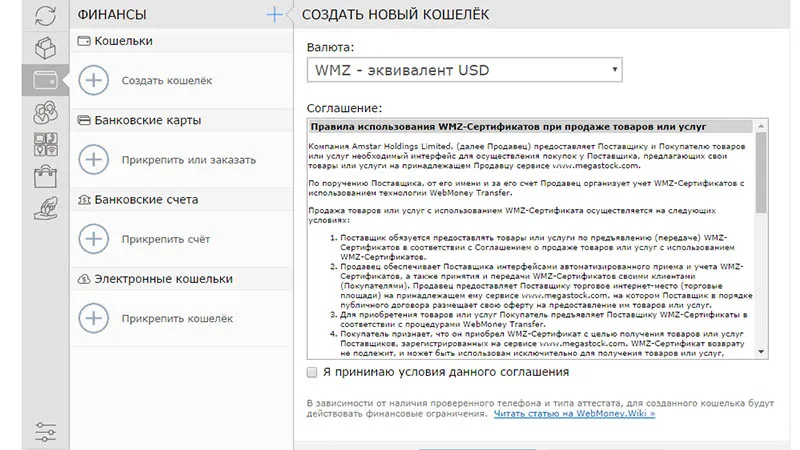Tick the Я принимаю условия checkbox
The image size is (800, 450).
click(x=312, y=372)
